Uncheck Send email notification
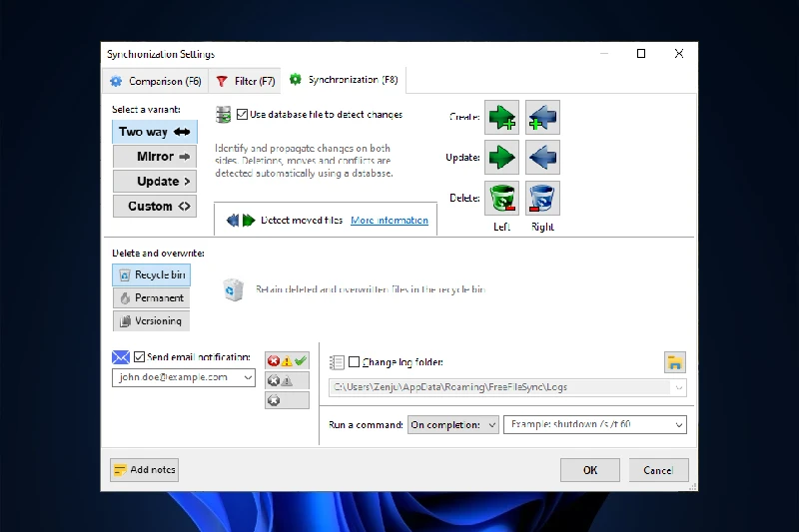 pyautogui.click(x=139, y=357)
